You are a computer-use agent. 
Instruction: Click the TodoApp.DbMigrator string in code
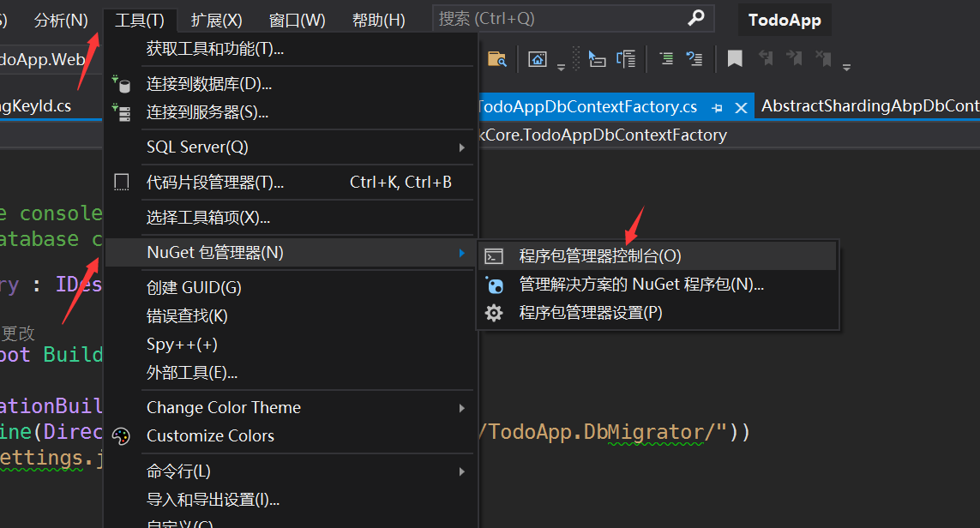(x=603, y=432)
